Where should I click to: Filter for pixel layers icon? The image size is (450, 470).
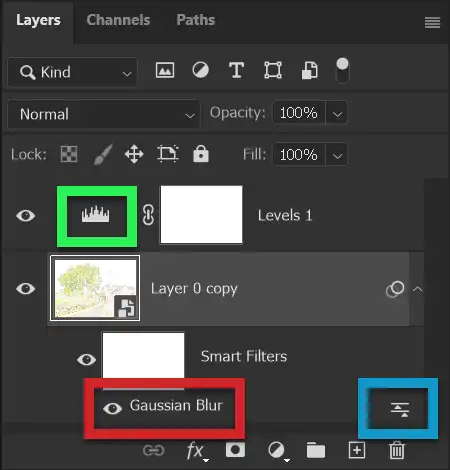pyautogui.click(x=165, y=70)
